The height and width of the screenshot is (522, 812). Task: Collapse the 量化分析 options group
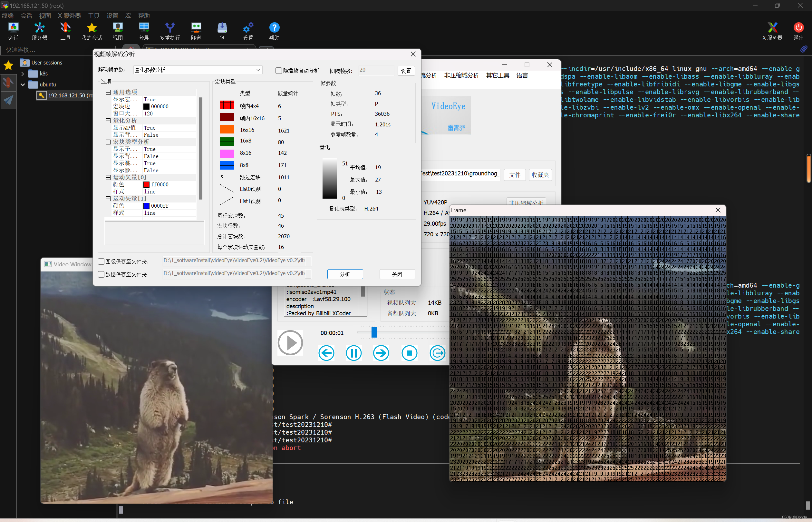[108, 121]
